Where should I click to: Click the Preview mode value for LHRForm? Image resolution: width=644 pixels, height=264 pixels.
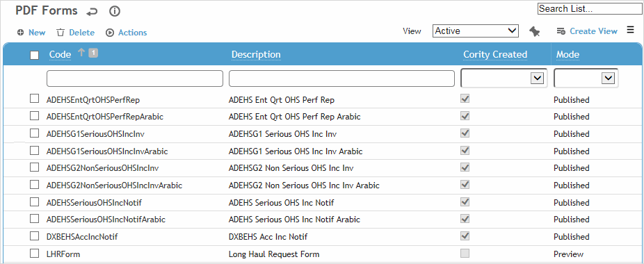coord(568,254)
